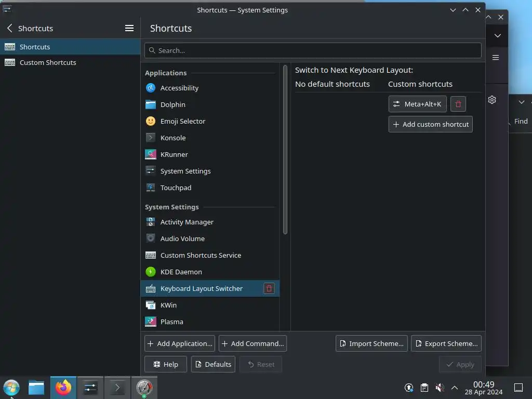Click the Add Application button
The image size is (532, 399).
[x=179, y=343]
